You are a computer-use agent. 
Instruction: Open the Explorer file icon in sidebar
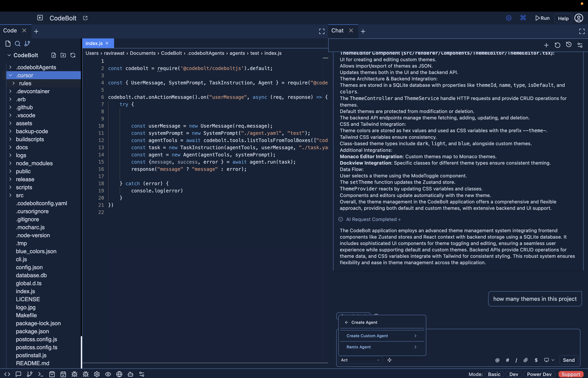(8, 44)
